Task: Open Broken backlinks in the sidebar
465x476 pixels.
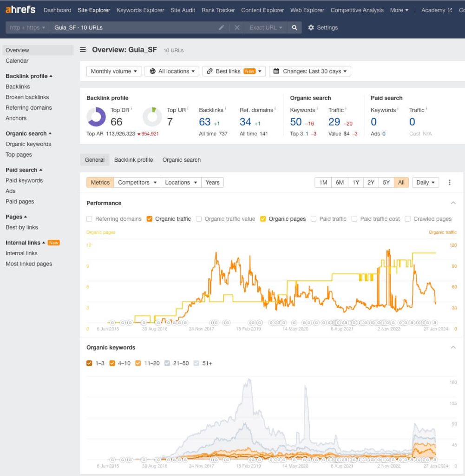Action: [x=27, y=97]
